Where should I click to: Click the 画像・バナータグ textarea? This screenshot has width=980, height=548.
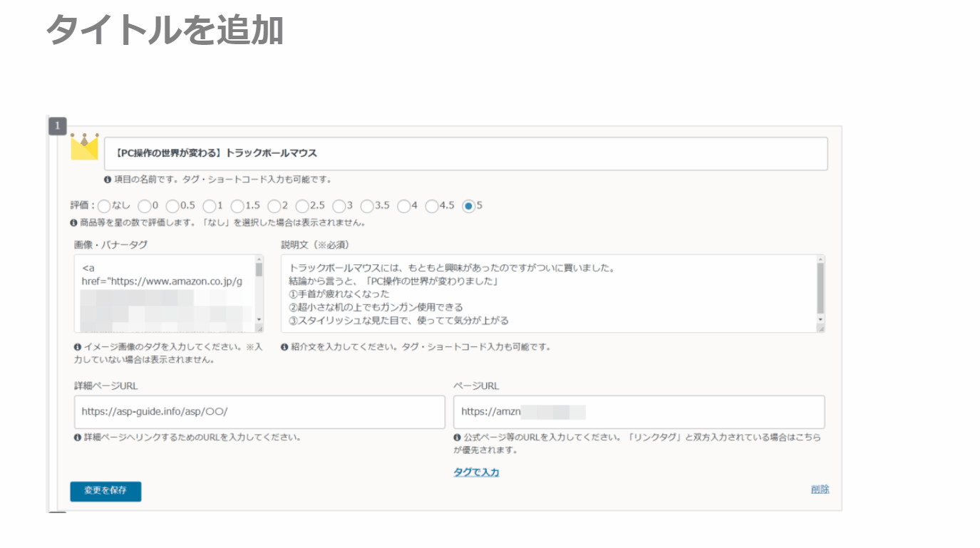pos(164,293)
